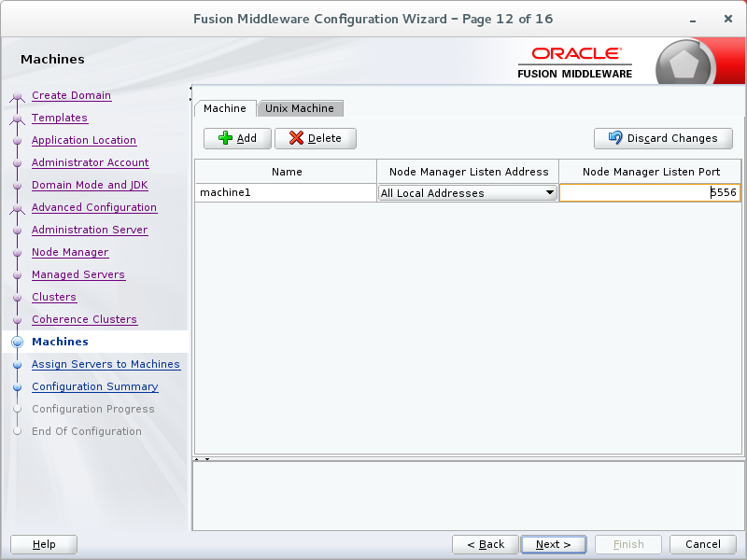Viewport: 747px width, 560px height.
Task: Click the Add machine button
Action: (x=237, y=138)
